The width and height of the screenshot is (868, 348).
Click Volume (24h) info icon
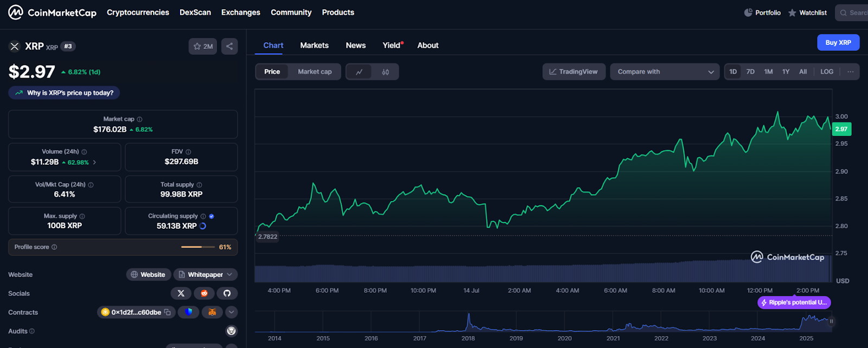[84, 152]
